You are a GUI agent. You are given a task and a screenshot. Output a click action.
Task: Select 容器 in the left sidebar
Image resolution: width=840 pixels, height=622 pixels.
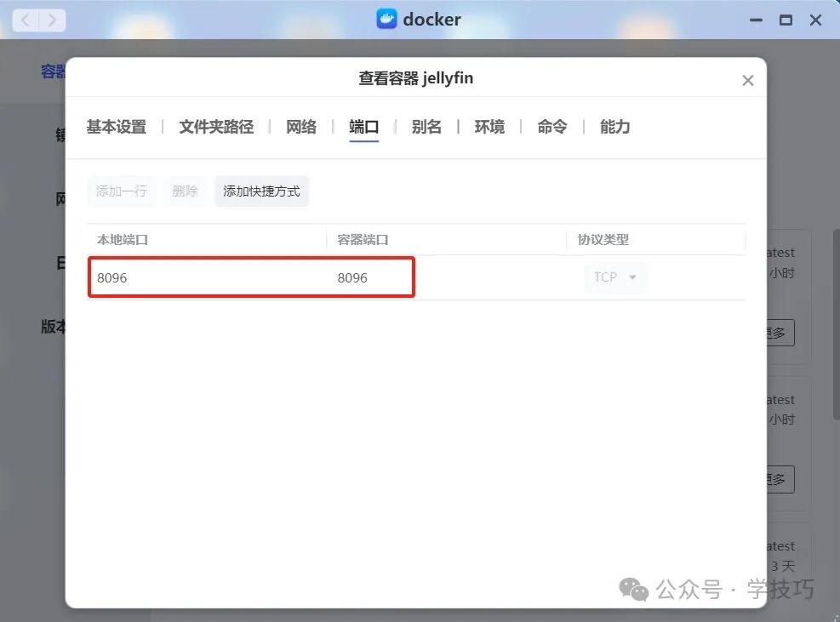pos(54,71)
